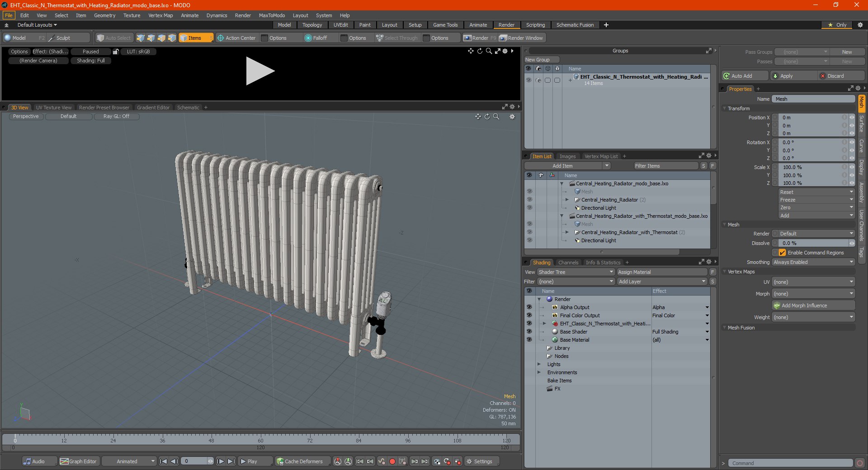Switch to the UV Texture View tab
Viewport: 868px width, 470px height.
54,108
